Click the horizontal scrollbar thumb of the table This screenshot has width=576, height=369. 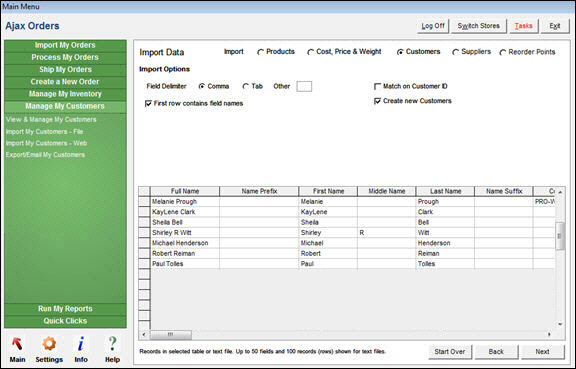(x=171, y=334)
